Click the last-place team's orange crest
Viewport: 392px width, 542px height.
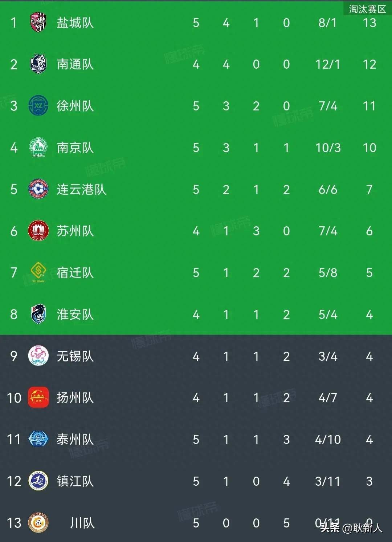point(38,523)
